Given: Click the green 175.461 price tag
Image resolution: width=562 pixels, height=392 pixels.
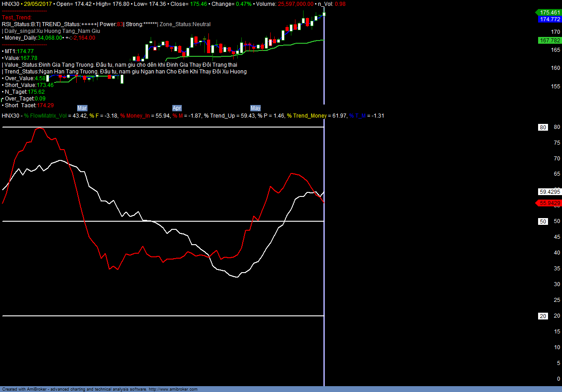Looking at the screenshot, I should pos(549,13).
